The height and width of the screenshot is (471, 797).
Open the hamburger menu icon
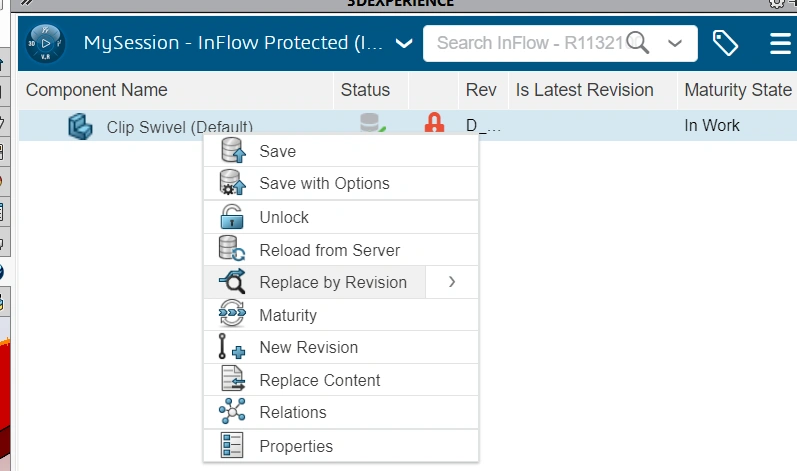[781, 43]
